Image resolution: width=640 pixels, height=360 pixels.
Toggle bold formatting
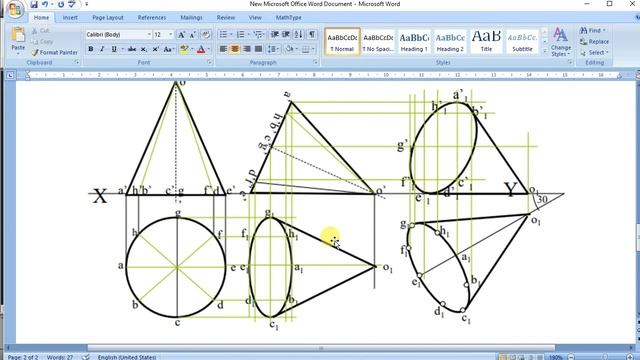(x=91, y=49)
